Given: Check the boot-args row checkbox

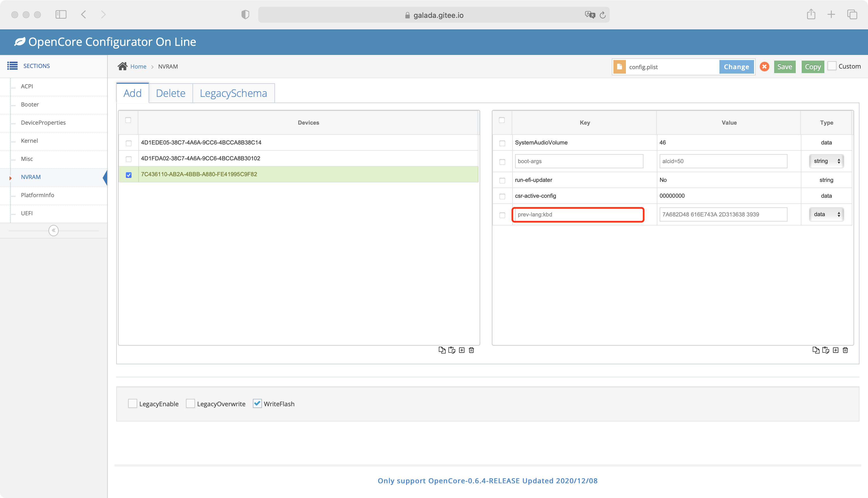Looking at the screenshot, I should pos(502,162).
